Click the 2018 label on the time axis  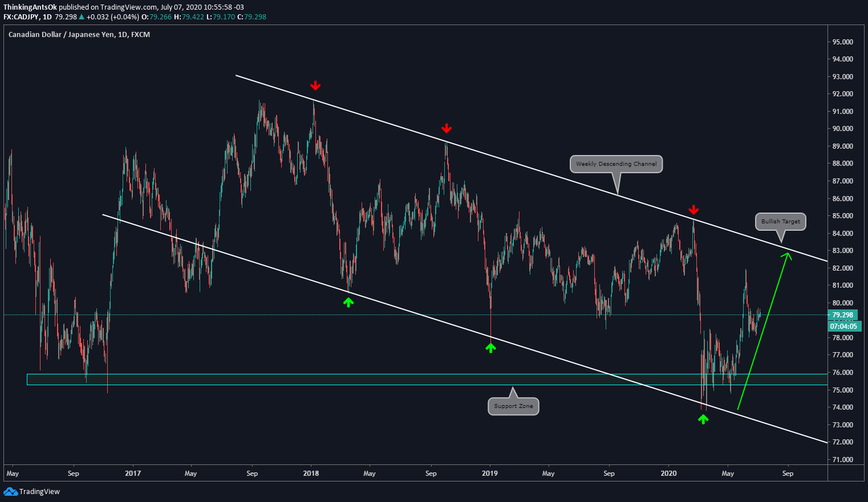click(x=311, y=473)
